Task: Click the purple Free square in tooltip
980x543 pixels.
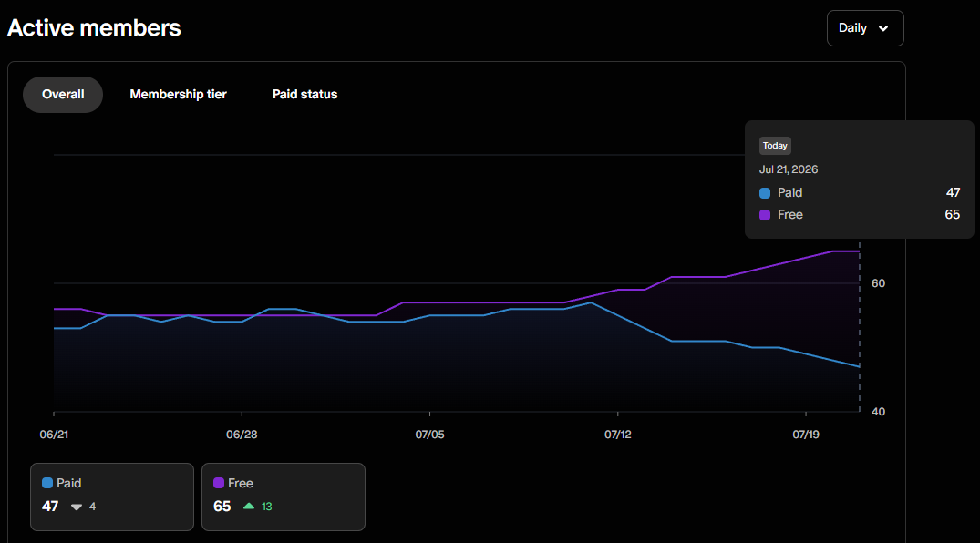Action: (765, 215)
